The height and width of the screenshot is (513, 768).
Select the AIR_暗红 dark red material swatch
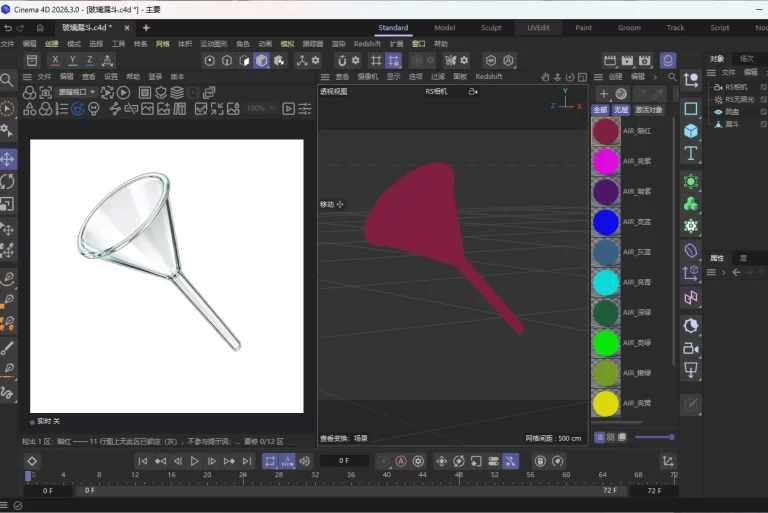(x=606, y=131)
